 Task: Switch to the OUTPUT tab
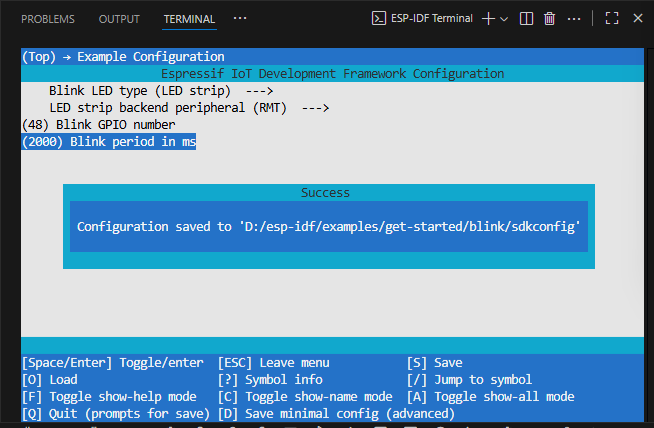coord(119,19)
